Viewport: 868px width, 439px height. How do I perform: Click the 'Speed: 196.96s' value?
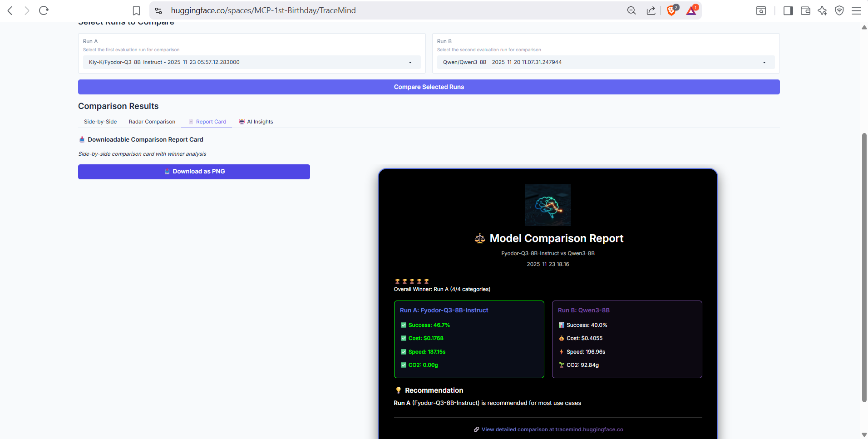(x=586, y=352)
